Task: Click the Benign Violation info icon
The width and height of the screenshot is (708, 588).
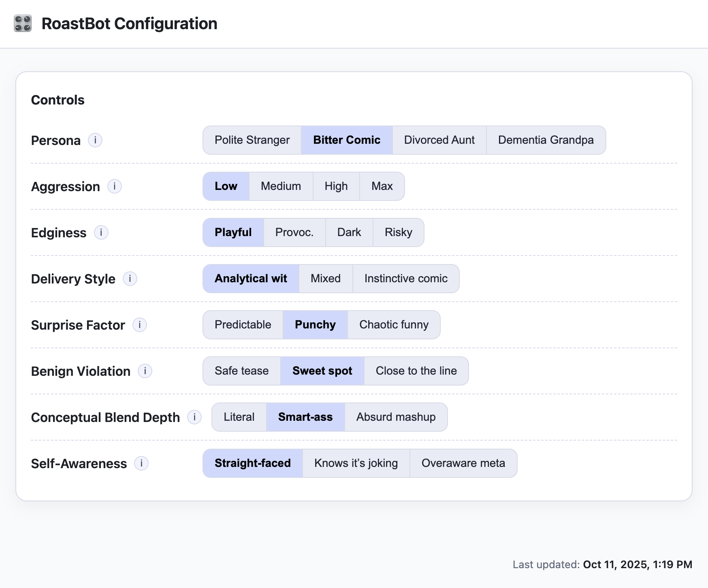Action: [145, 371]
